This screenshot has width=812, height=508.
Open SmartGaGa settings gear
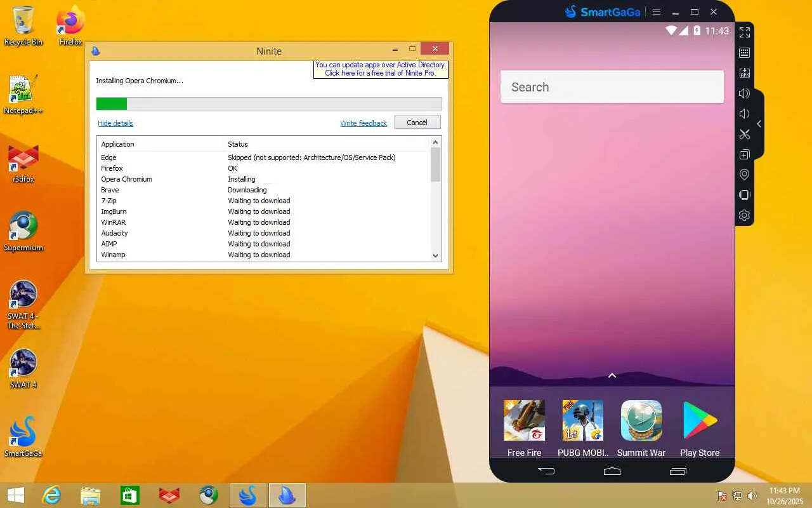745,215
